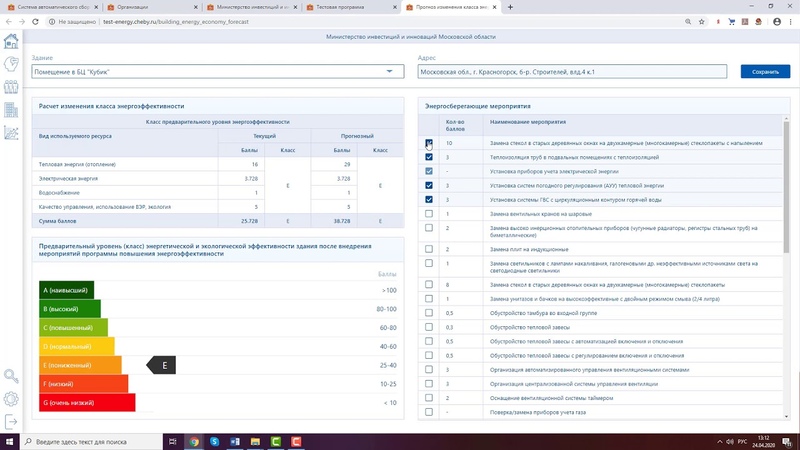Open the chart analytics icon in sidebar
Image resolution: width=800 pixels, height=450 pixels.
pyautogui.click(x=11, y=133)
